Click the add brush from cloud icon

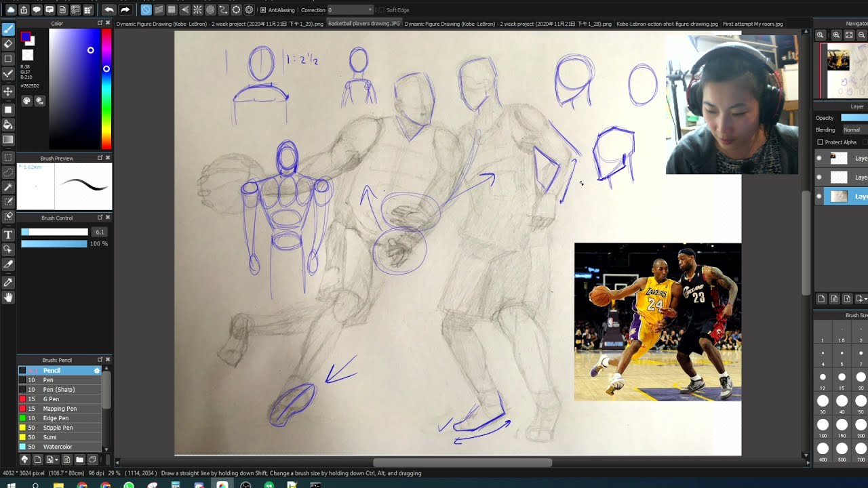coord(24,460)
